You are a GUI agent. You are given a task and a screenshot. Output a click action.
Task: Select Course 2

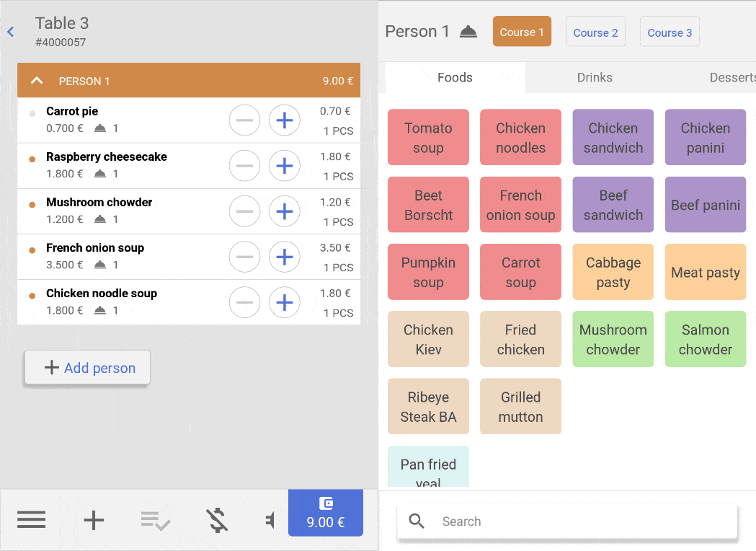(x=595, y=32)
